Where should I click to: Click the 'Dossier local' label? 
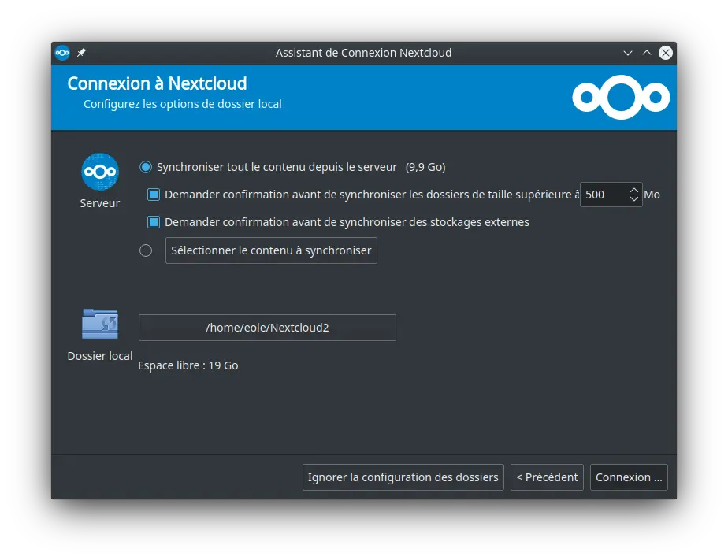click(x=100, y=356)
